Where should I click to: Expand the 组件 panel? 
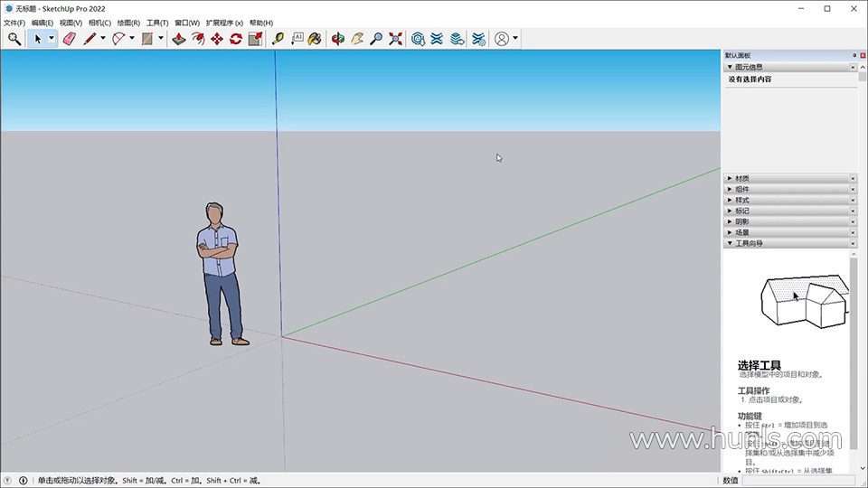pos(730,189)
